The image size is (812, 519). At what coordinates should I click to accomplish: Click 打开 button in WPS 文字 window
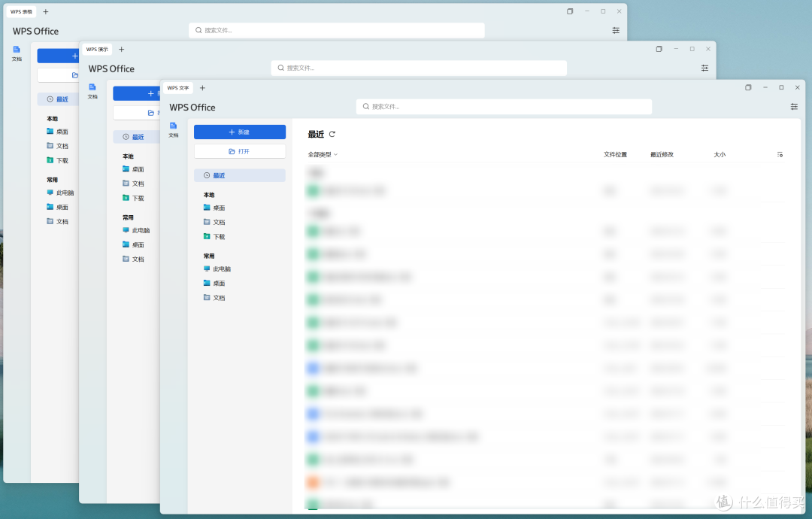point(240,151)
